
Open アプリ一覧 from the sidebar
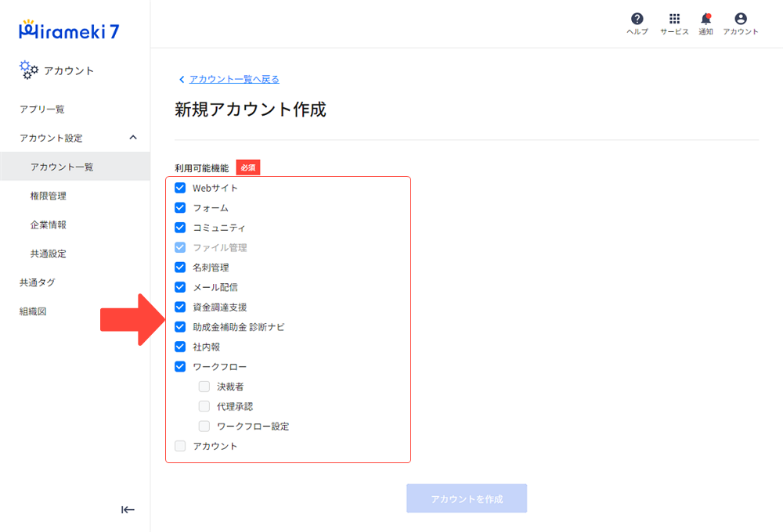[x=38, y=110]
